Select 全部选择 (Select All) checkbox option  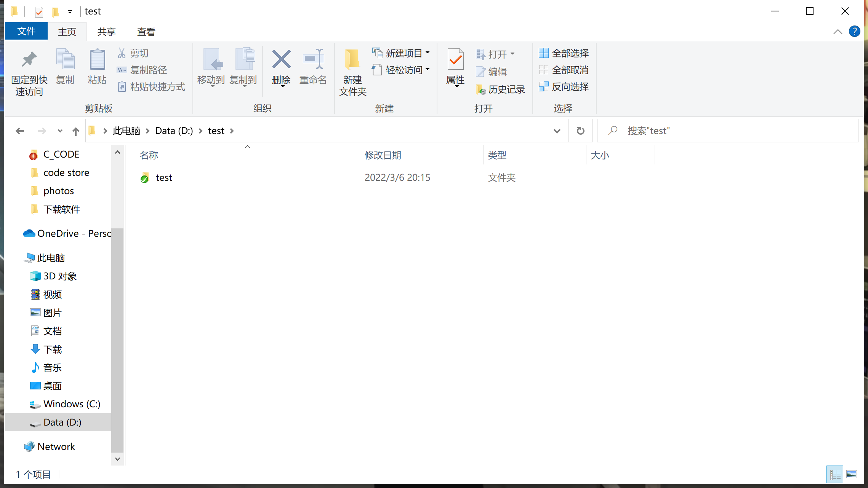click(x=563, y=53)
